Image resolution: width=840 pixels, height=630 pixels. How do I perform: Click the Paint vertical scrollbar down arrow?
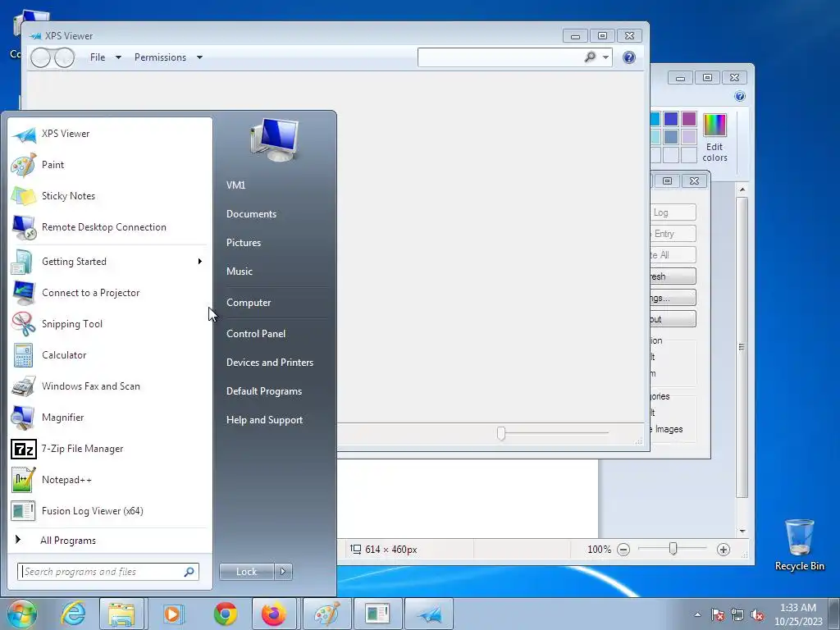point(742,531)
